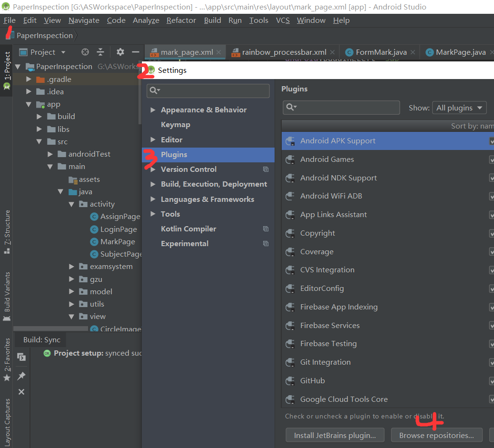Open the File menu
The image size is (494, 448).
tap(10, 20)
